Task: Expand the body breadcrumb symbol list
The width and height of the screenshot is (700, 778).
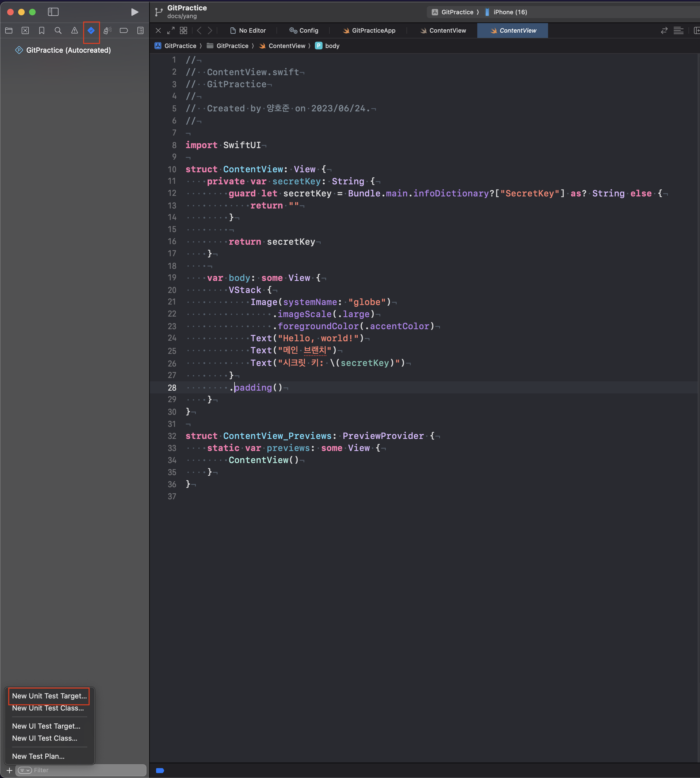Action: click(x=332, y=46)
